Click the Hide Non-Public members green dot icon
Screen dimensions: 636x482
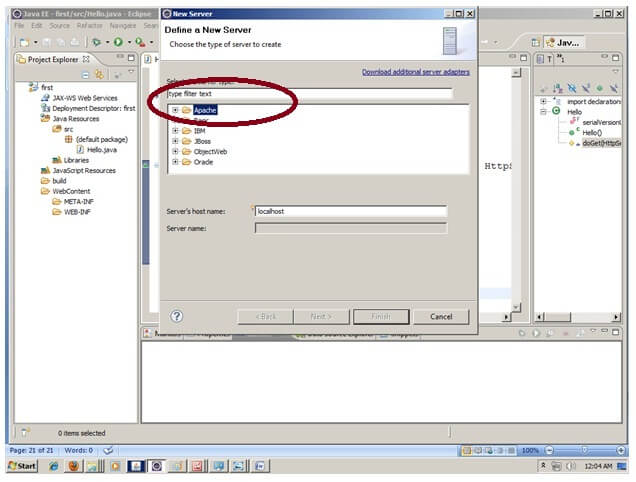(599, 88)
